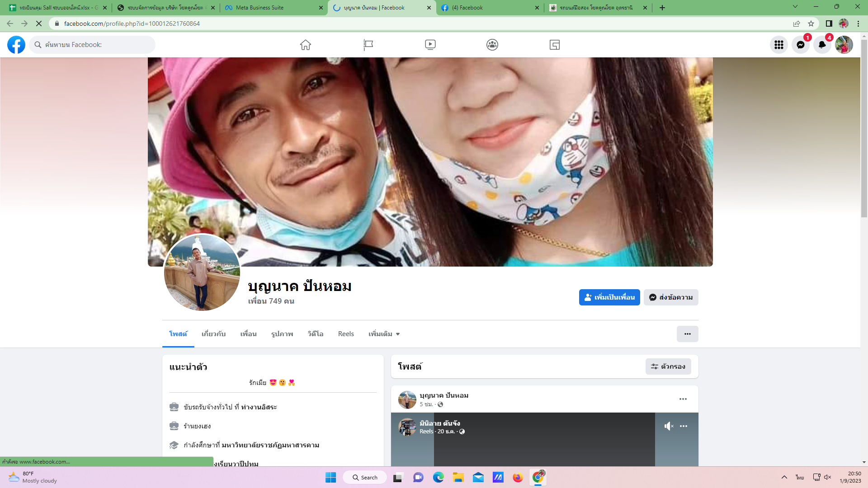868x488 pixels.
Task: Open the Pages flag icon
Action: [368, 45]
